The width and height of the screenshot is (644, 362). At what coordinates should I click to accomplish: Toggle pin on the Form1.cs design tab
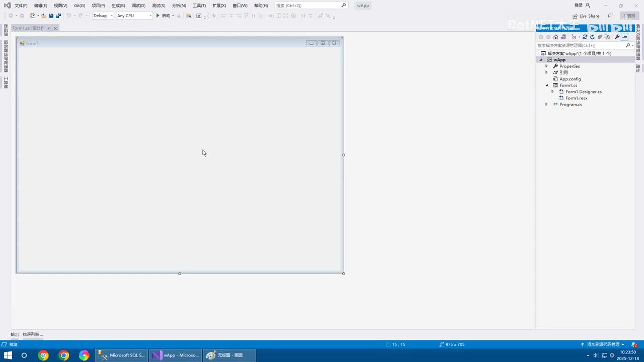click(x=49, y=28)
